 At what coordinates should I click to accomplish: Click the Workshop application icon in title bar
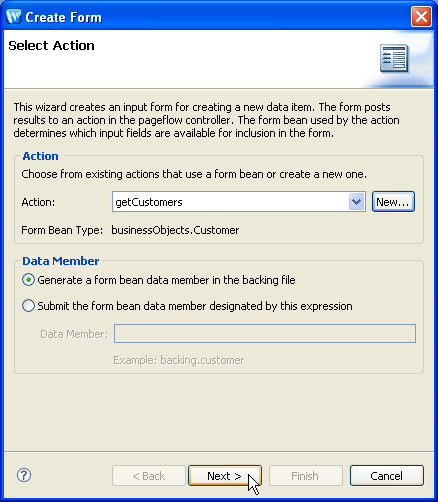(14, 17)
